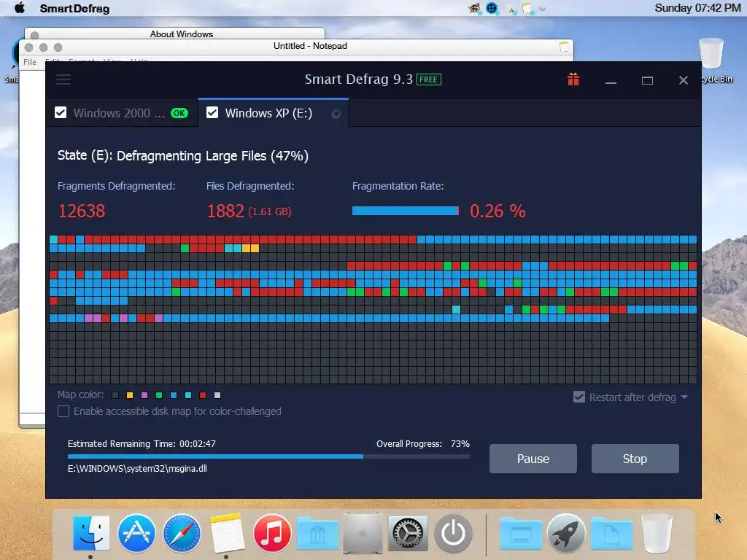Click Estimated Remaining Time 00:02:47
Viewport: 747px width, 560px height.
tap(142, 444)
